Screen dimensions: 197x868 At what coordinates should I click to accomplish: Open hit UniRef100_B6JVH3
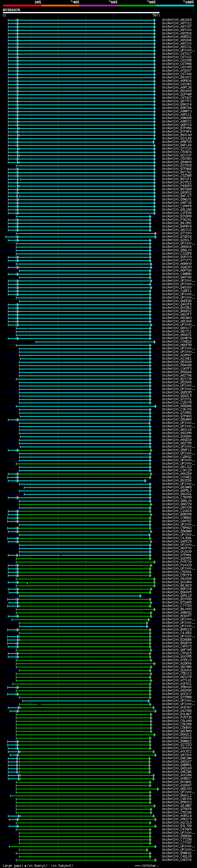pyautogui.click(x=177, y=609)
